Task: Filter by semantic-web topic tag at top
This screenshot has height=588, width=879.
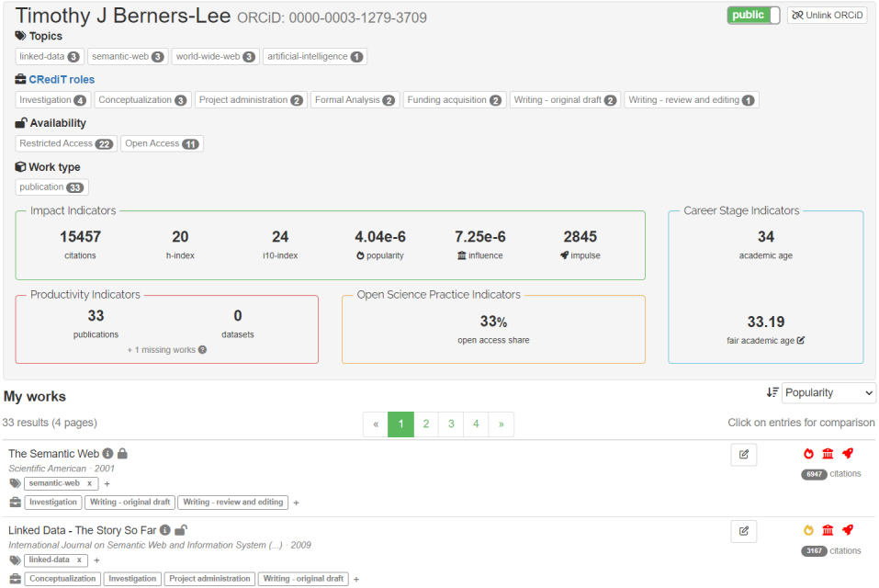Action: pos(128,57)
